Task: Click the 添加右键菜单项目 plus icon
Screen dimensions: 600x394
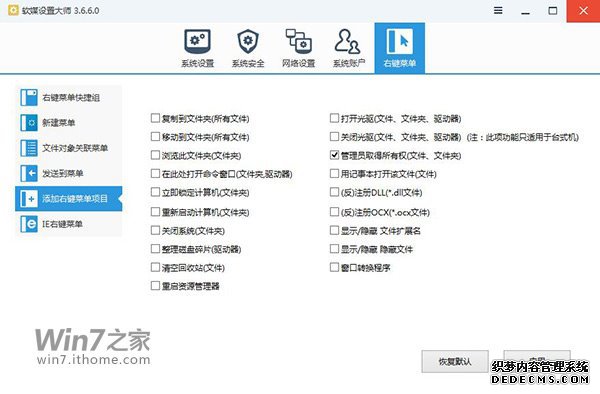Action: coord(29,199)
